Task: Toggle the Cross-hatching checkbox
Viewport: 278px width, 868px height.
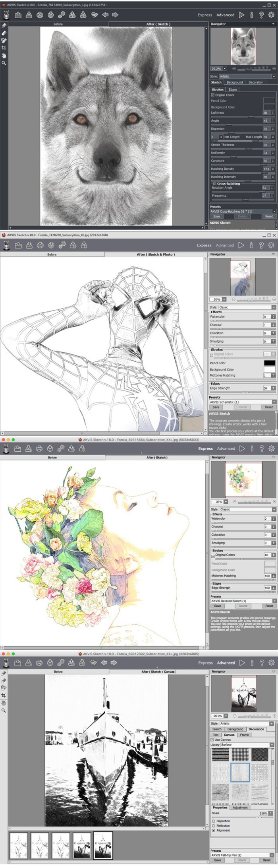Action: coord(214,183)
